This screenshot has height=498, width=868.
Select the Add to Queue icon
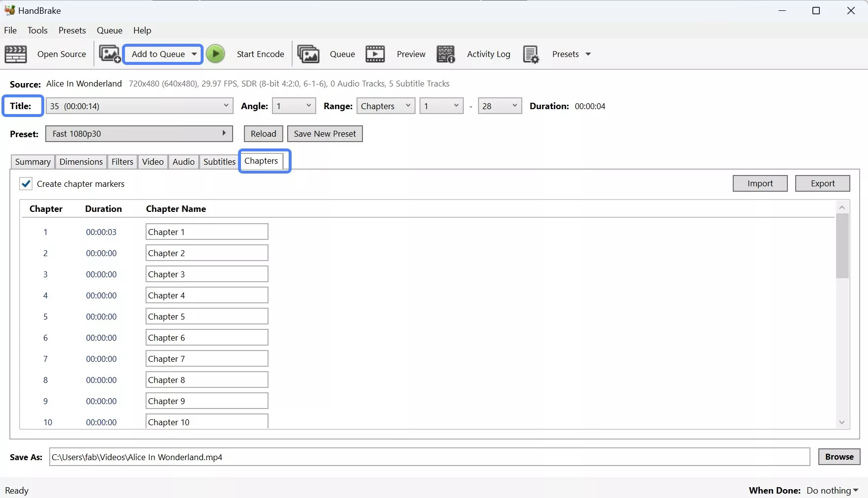109,54
